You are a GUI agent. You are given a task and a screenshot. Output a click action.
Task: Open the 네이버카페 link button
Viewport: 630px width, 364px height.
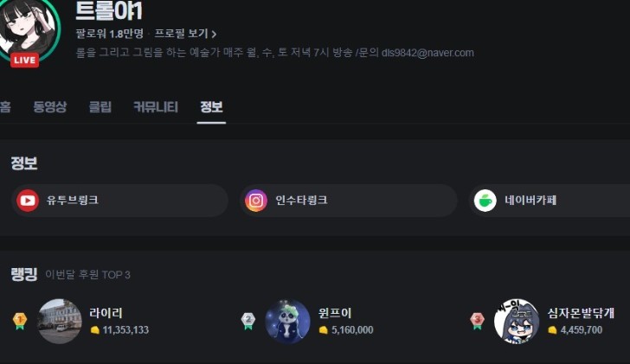[x=550, y=201]
